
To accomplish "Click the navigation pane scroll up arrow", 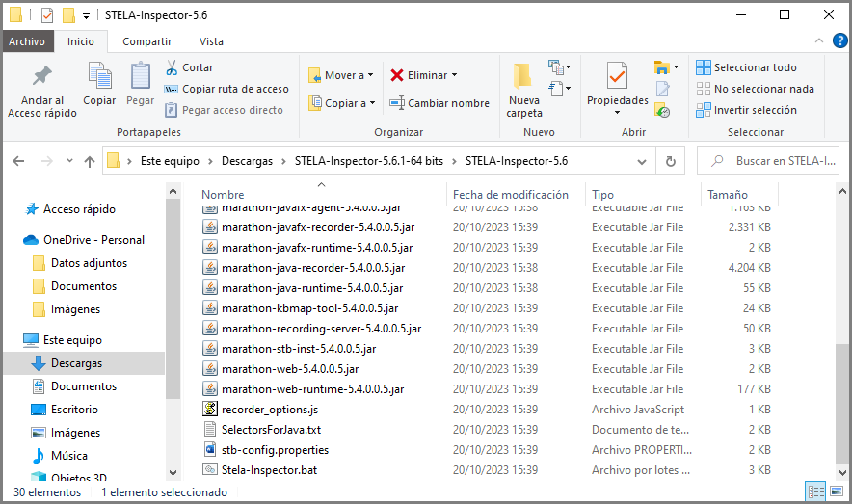I will tap(173, 191).
